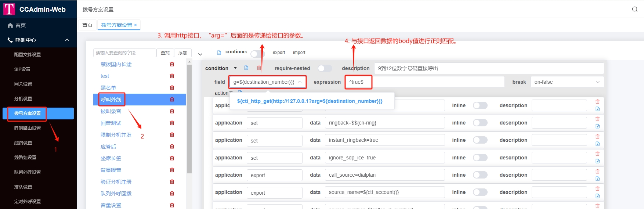Click the document icon left of continue
This screenshot has height=209, width=644.
click(219, 53)
